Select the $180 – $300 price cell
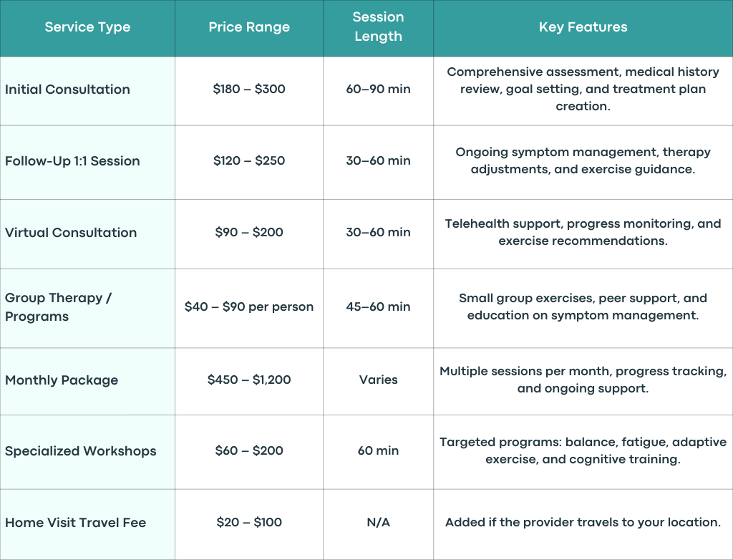733x560 pixels. [249, 89]
